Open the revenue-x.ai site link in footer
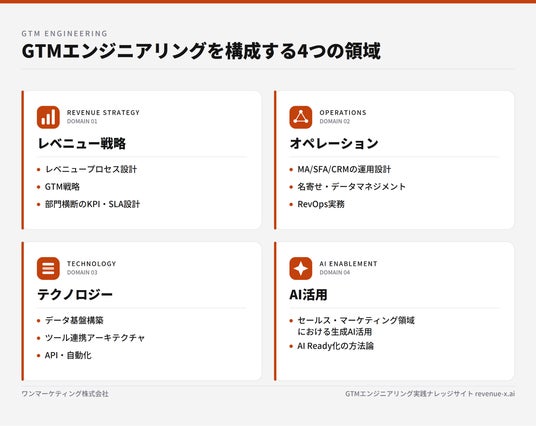 [x=495, y=394]
